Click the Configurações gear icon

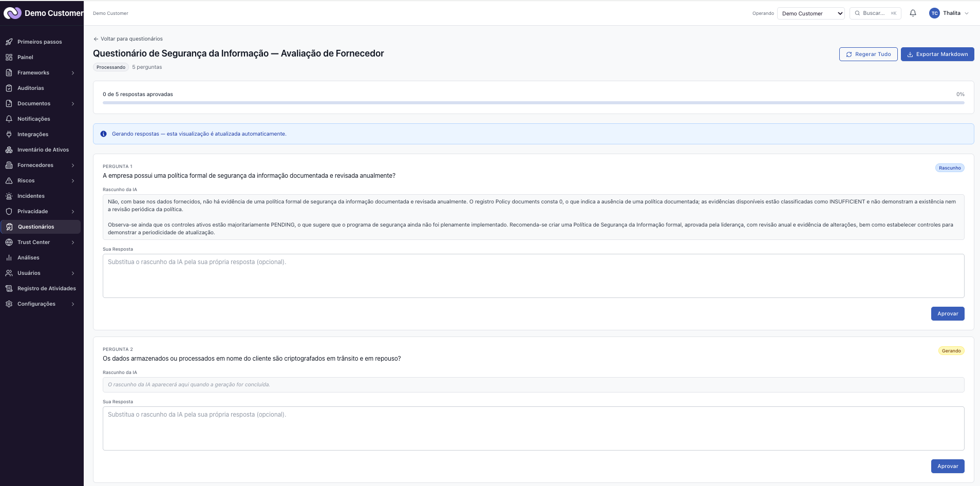pos(9,304)
